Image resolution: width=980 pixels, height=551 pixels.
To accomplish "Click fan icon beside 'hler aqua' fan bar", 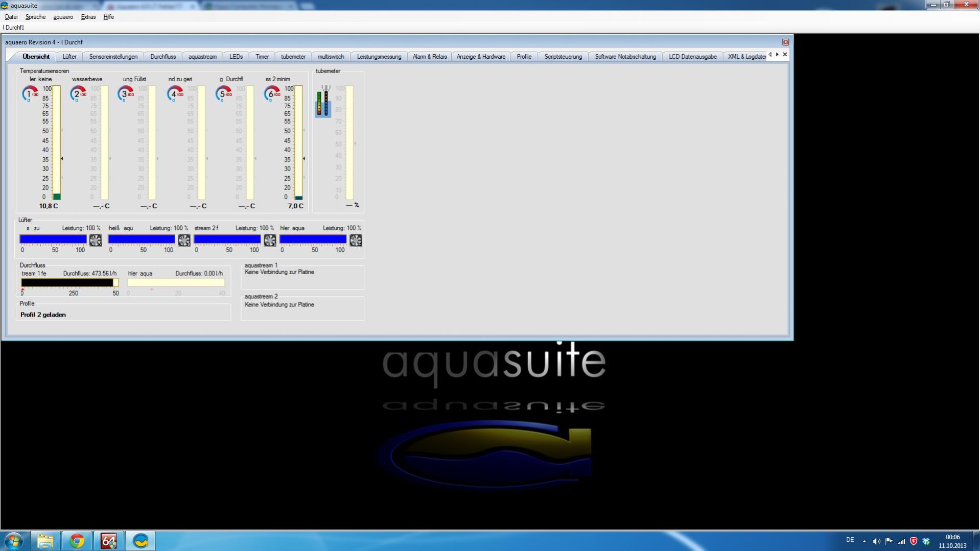I will coord(356,240).
